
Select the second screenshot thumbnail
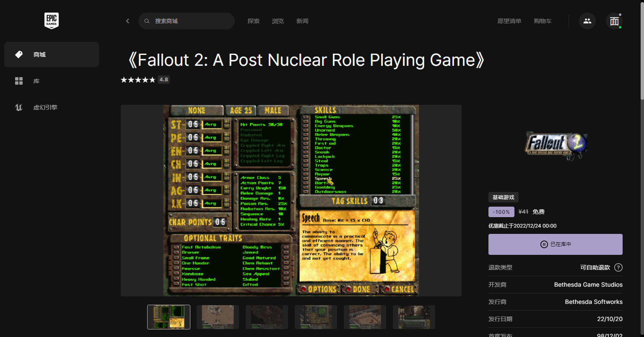[218, 317]
